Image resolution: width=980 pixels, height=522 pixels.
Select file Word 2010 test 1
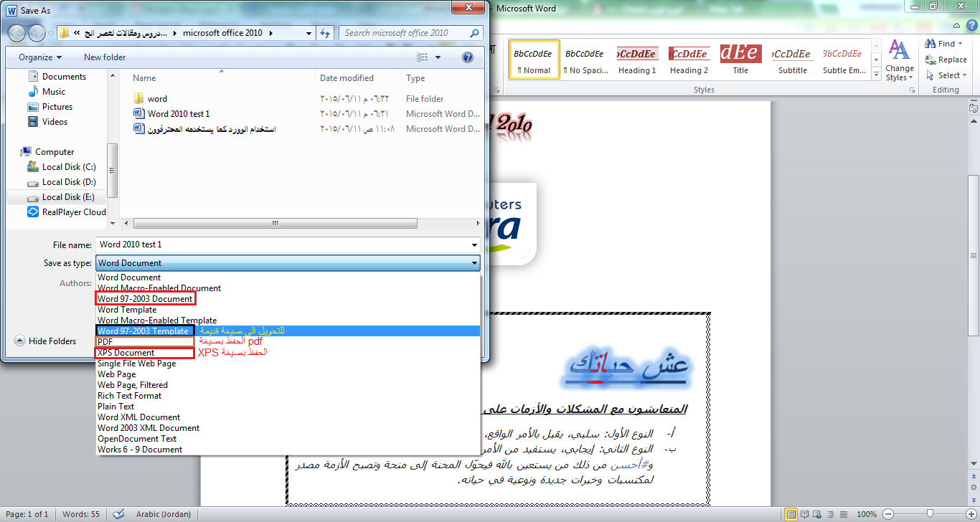coord(171,114)
